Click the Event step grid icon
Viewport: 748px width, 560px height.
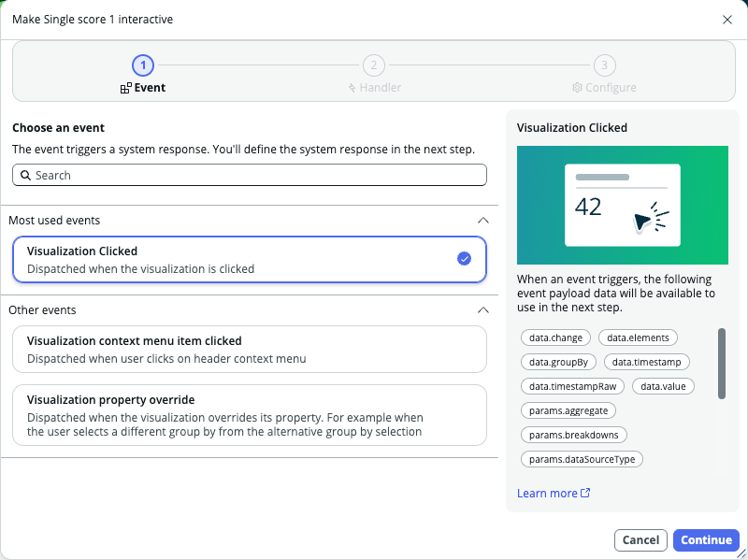coord(126,88)
